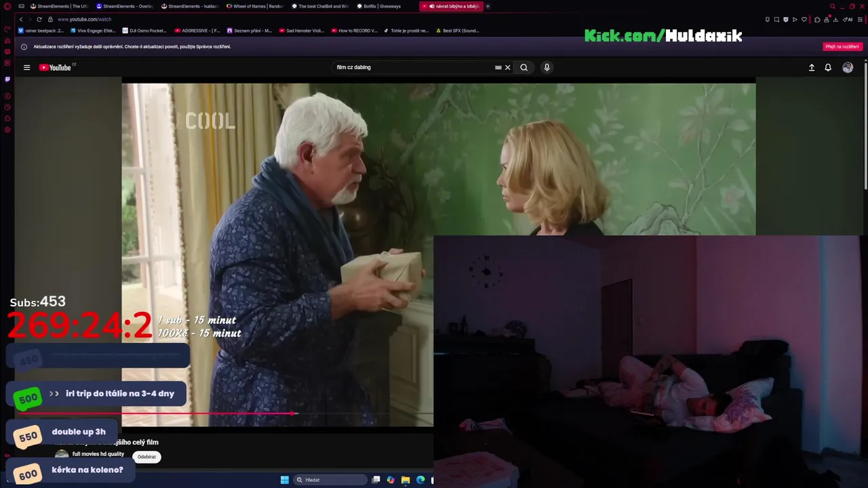Click the browser address bar URL
This screenshot has width=868, height=488.
point(84,19)
